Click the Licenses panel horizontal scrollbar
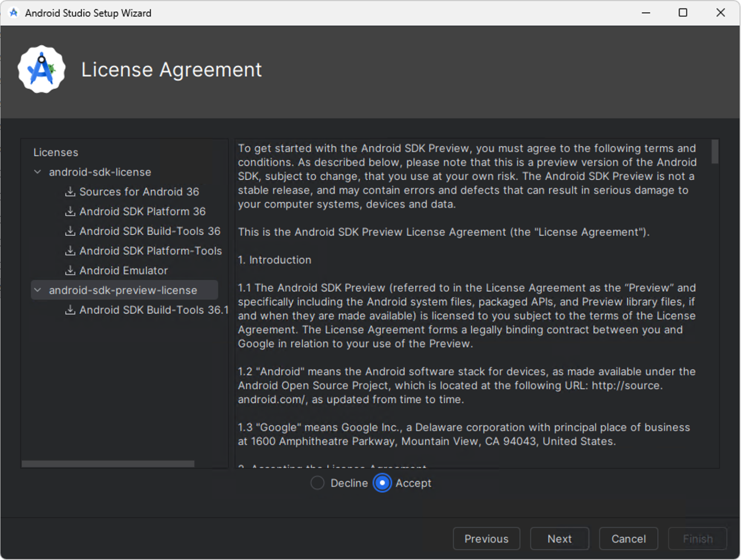The height and width of the screenshot is (560, 741). (108, 464)
